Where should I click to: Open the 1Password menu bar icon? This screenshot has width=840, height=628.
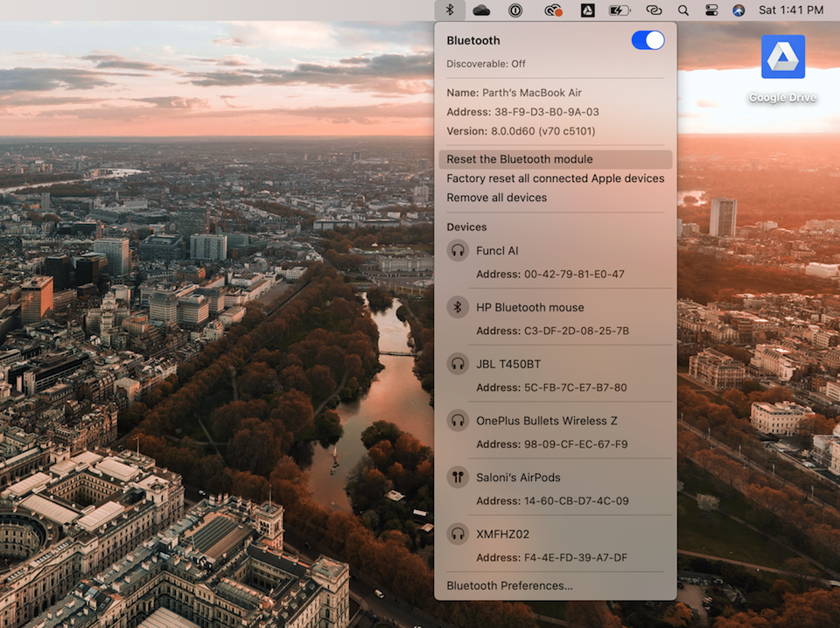tap(516, 10)
